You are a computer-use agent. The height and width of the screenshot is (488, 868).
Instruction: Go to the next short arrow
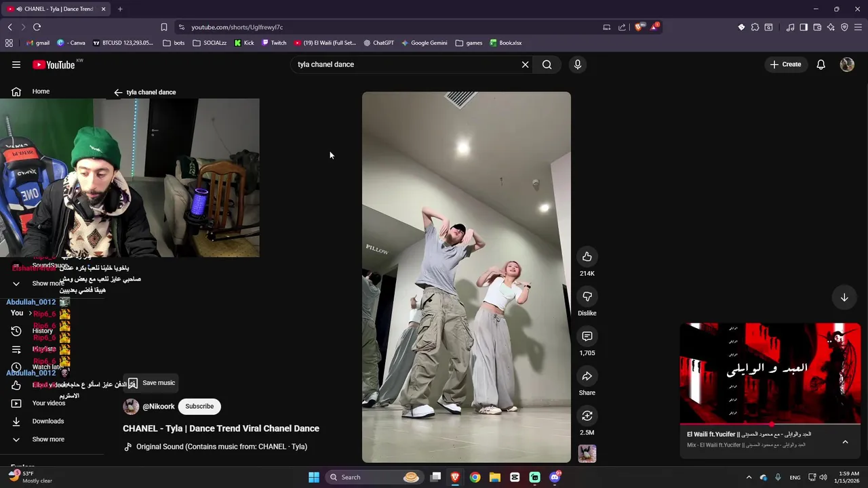tap(844, 298)
